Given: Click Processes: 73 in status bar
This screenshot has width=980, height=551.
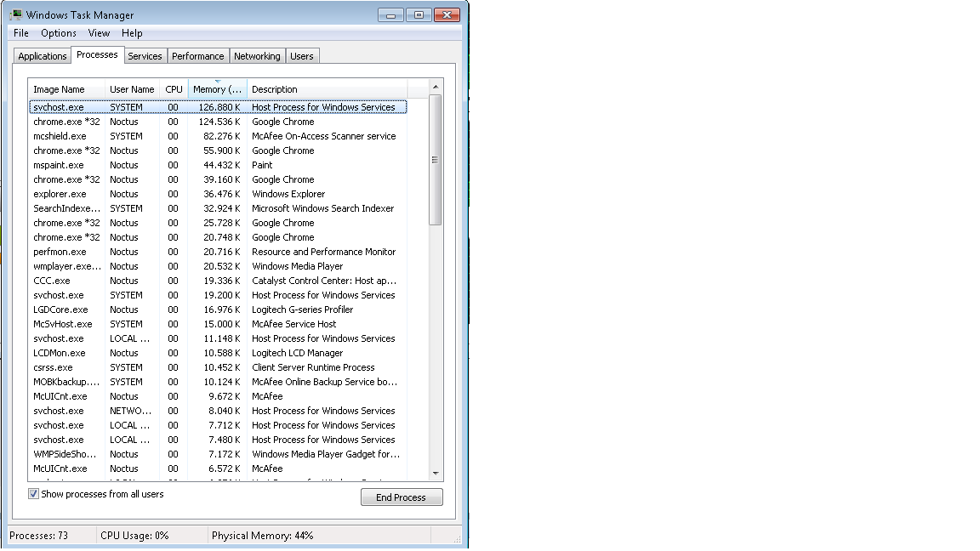Looking at the screenshot, I should tap(39, 536).
